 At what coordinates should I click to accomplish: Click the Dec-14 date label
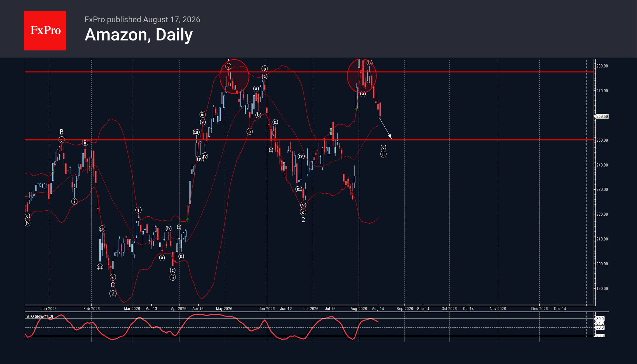point(560,309)
